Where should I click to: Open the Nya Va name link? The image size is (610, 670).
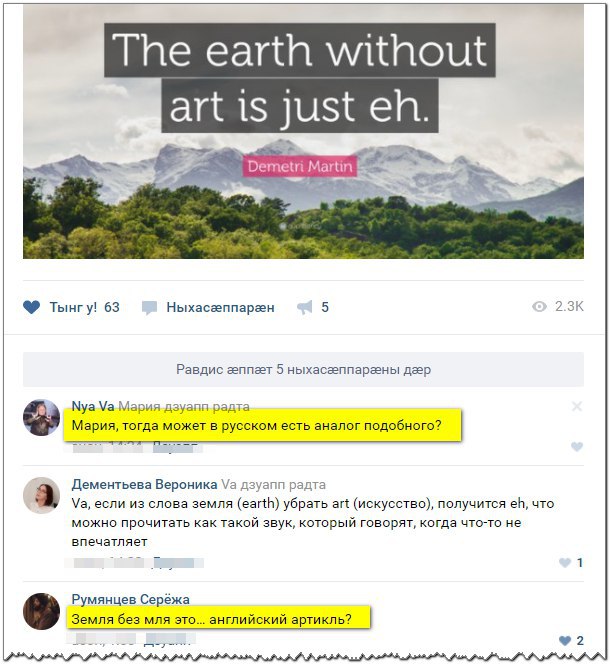pos(93,406)
